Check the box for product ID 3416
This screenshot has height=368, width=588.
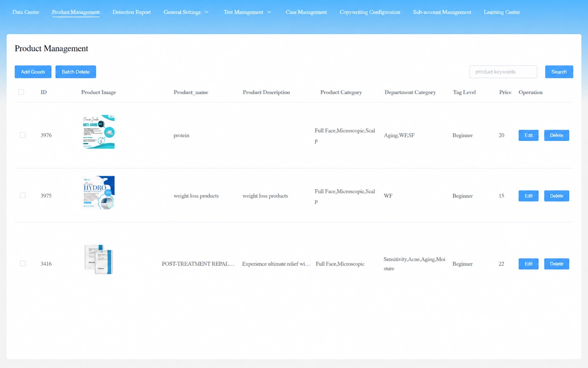tap(23, 263)
